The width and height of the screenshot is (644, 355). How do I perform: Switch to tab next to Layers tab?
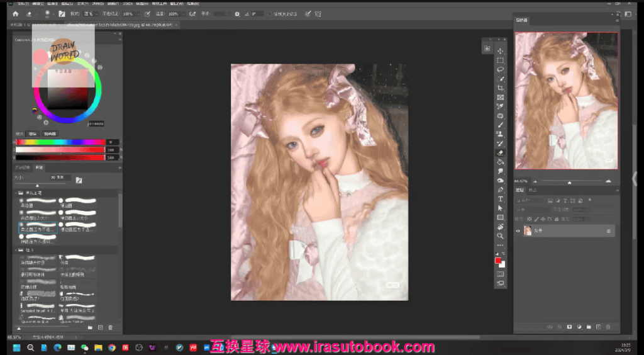click(532, 190)
